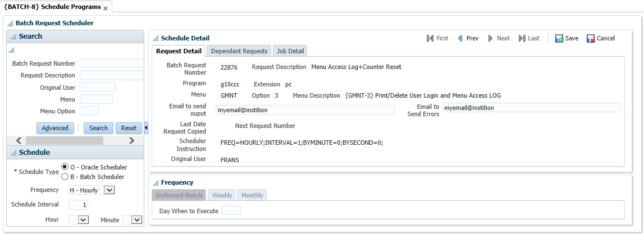Open the Minute dropdown
The width and height of the screenshot is (644, 234).
(x=136, y=220)
